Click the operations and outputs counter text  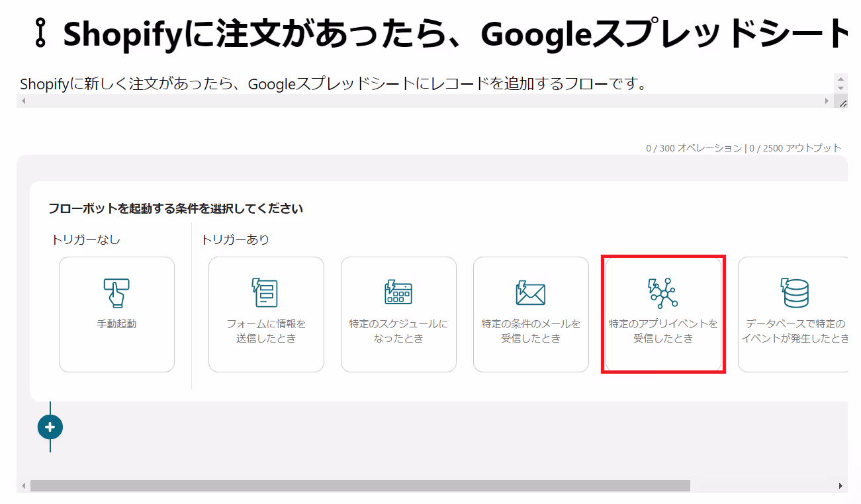point(744,148)
